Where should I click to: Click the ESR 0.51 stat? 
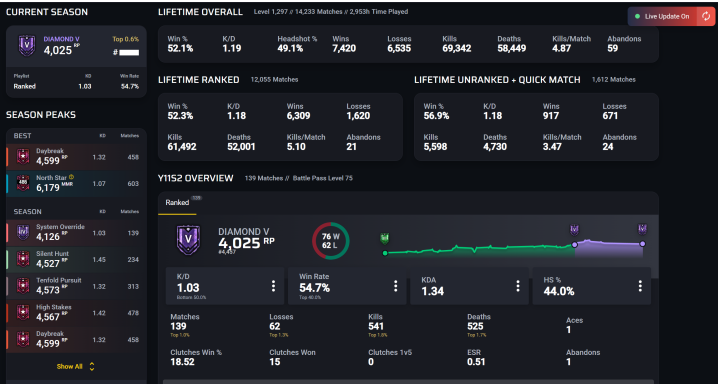[x=476, y=357]
